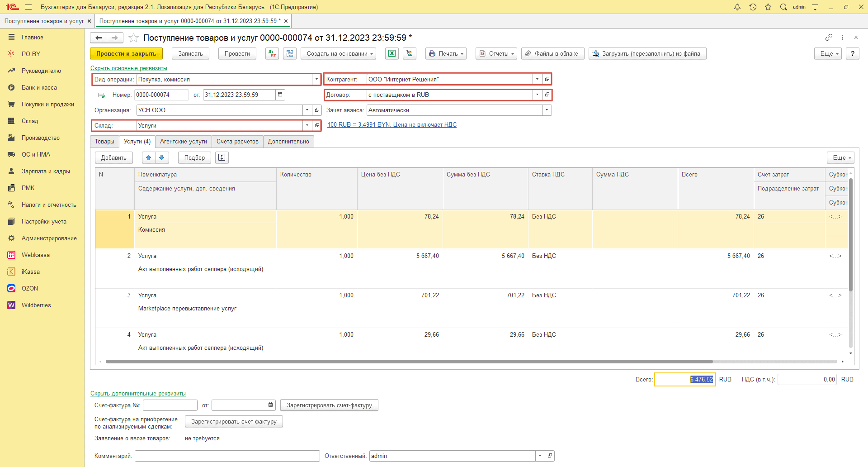Go forward with right arrow button

115,38
